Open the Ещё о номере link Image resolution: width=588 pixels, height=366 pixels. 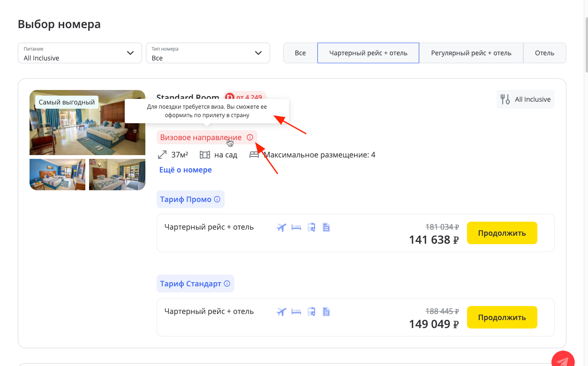click(x=186, y=170)
